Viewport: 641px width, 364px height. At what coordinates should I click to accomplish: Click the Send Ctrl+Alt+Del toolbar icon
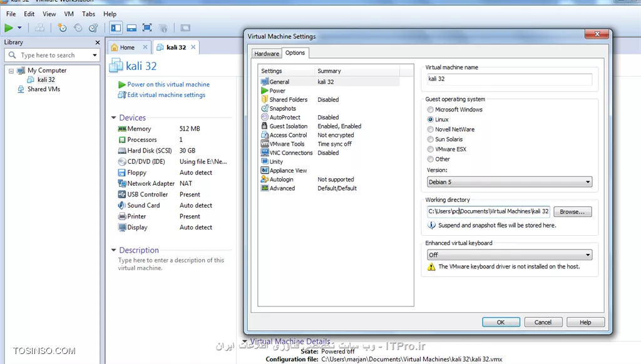click(39, 28)
